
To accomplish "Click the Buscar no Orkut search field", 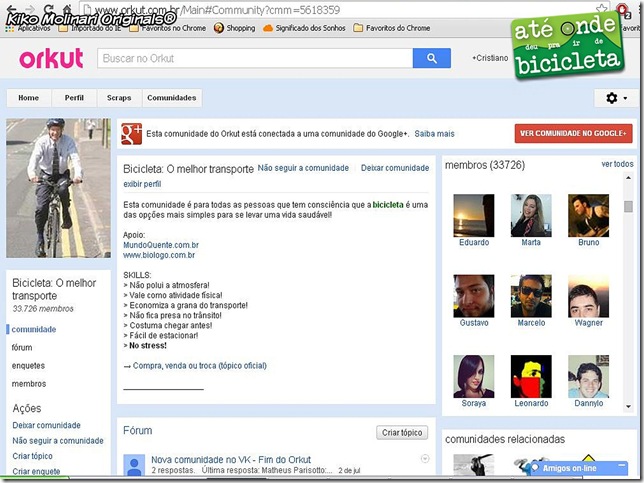I will pyautogui.click(x=255, y=58).
